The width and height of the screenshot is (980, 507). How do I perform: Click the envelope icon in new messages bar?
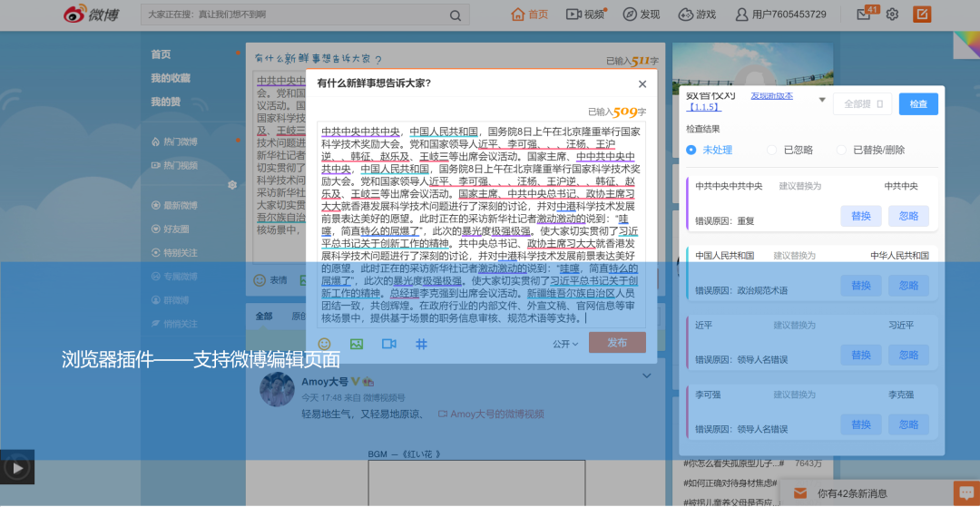pyautogui.click(x=800, y=493)
